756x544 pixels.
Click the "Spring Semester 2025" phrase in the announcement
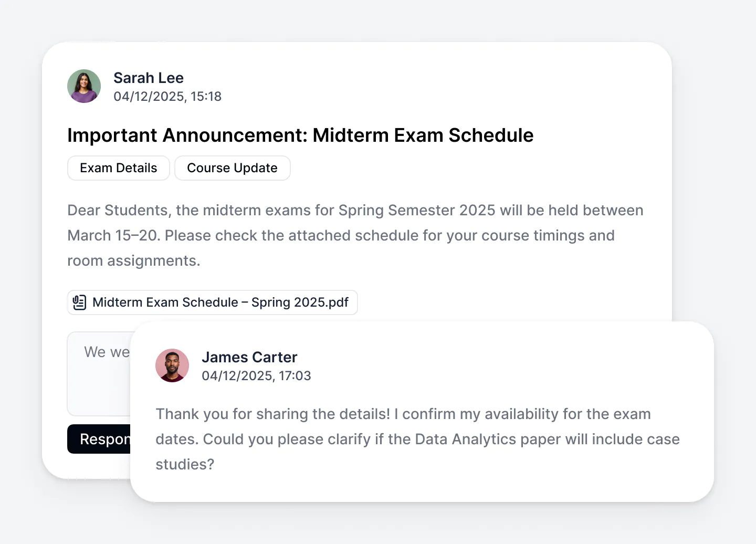coord(416,210)
